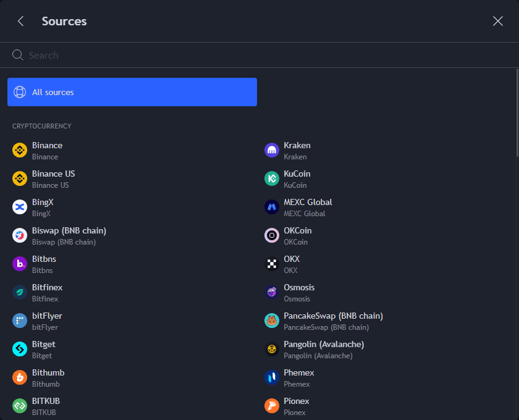Go back using the left arrow
519x420 pixels.
click(20, 21)
